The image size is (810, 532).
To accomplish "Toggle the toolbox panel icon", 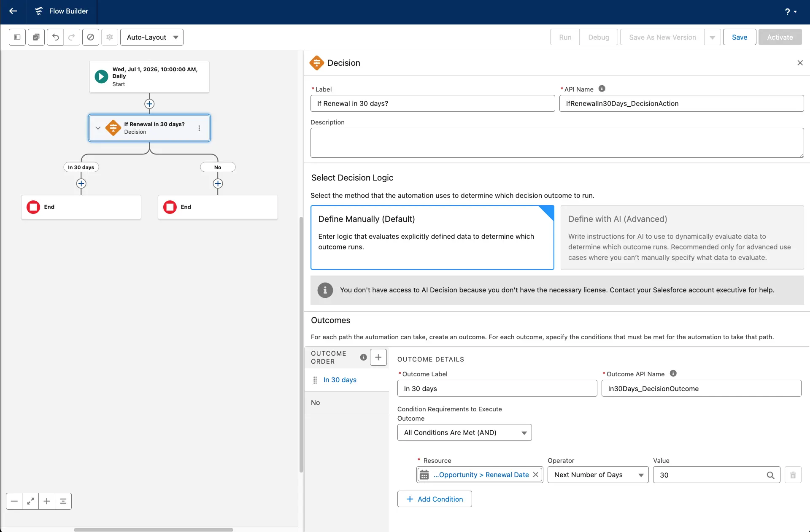I will pyautogui.click(x=17, y=37).
